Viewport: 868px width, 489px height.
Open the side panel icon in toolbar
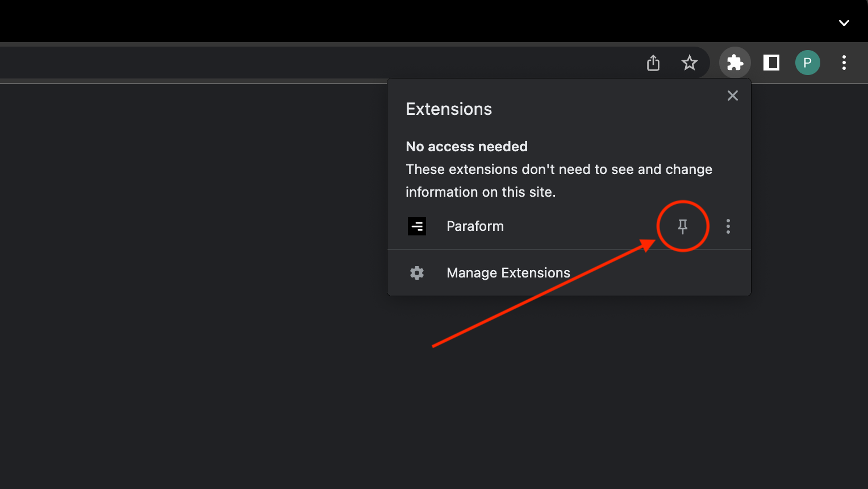[771, 63]
